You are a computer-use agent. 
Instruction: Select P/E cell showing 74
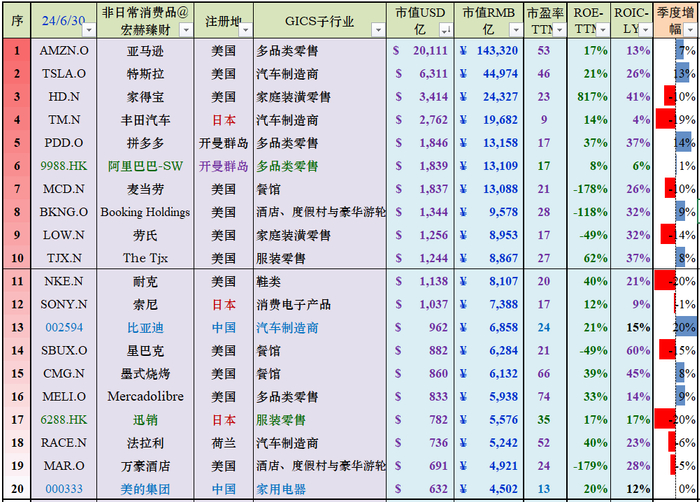[546, 397]
